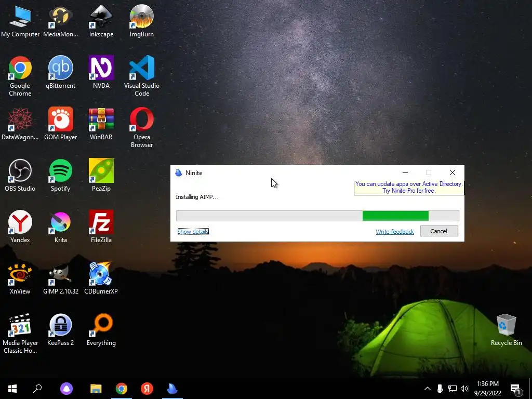Image resolution: width=532 pixels, height=399 pixels.
Task: Open the Alice assistant taskbar icon
Action: [x=66, y=389]
